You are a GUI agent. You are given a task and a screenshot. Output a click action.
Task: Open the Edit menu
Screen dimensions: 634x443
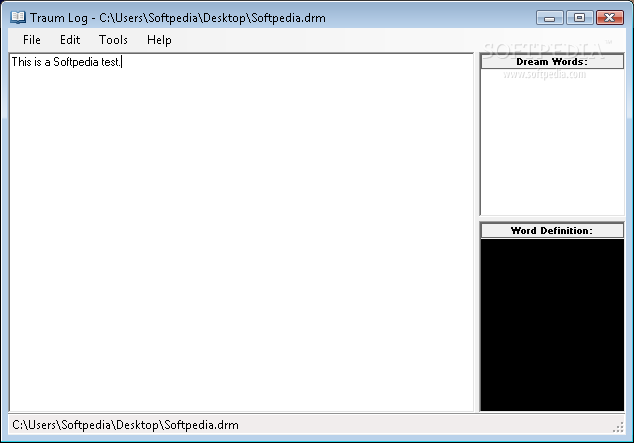pyautogui.click(x=70, y=40)
